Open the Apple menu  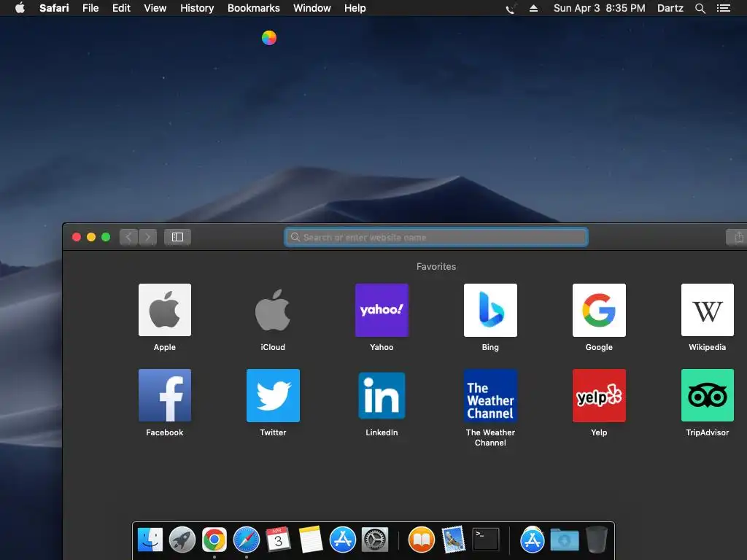coord(20,8)
